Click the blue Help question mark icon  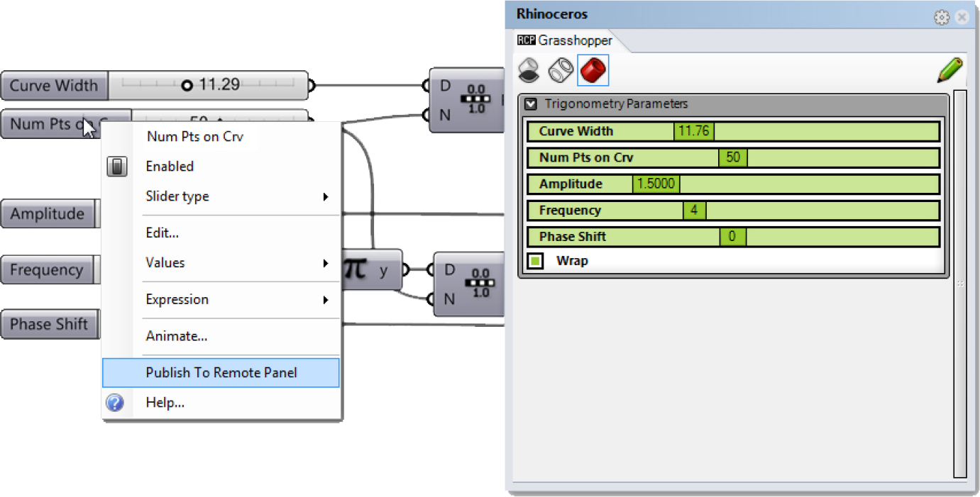point(115,403)
